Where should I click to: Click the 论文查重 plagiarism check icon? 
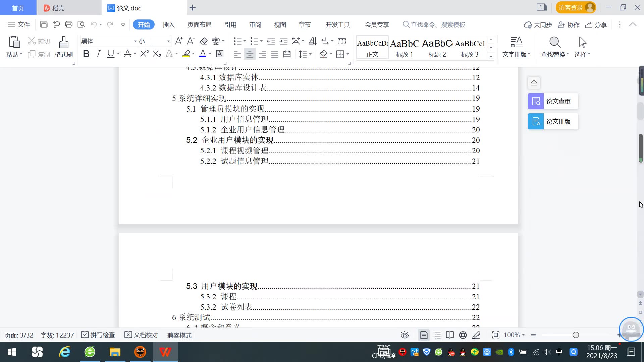click(x=536, y=101)
